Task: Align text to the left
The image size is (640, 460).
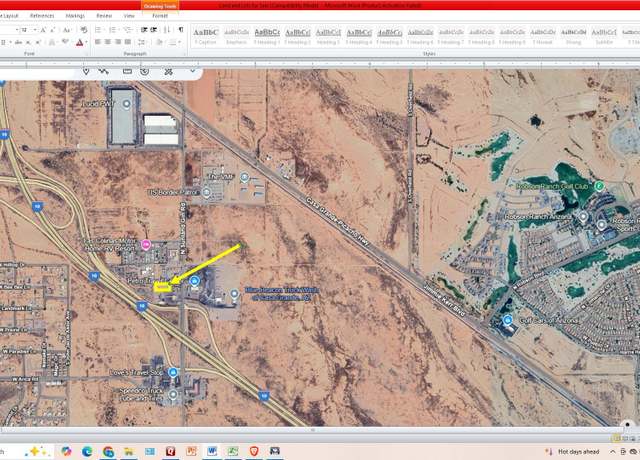Action: click(98, 42)
